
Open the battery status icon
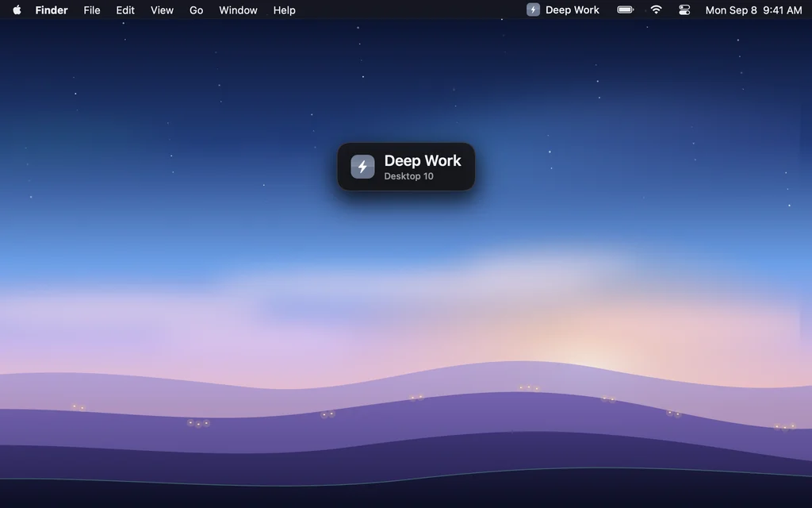(x=626, y=10)
